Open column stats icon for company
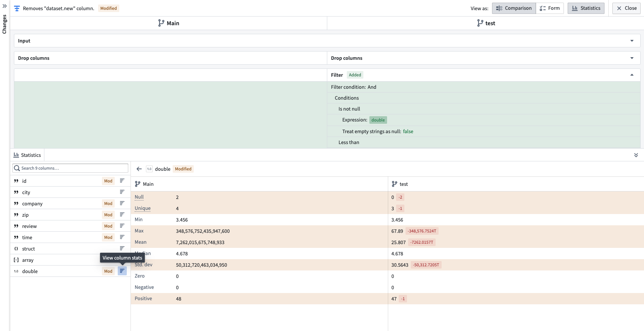The height and width of the screenshot is (331, 644). tap(122, 203)
